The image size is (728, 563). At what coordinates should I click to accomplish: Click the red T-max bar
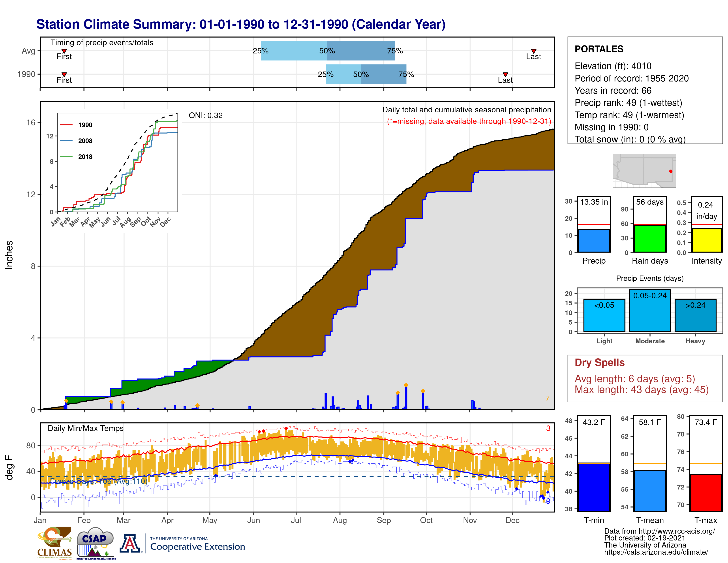click(x=706, y=493)
